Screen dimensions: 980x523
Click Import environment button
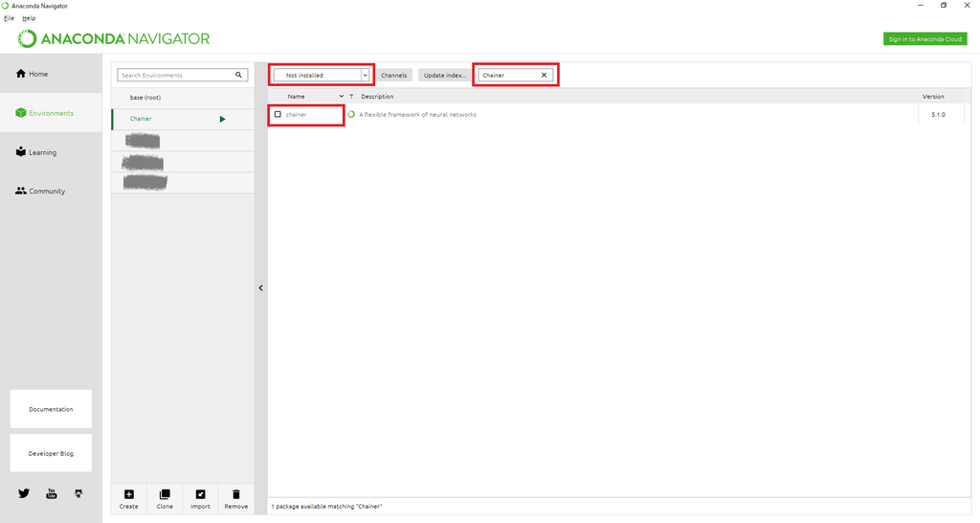200,499
